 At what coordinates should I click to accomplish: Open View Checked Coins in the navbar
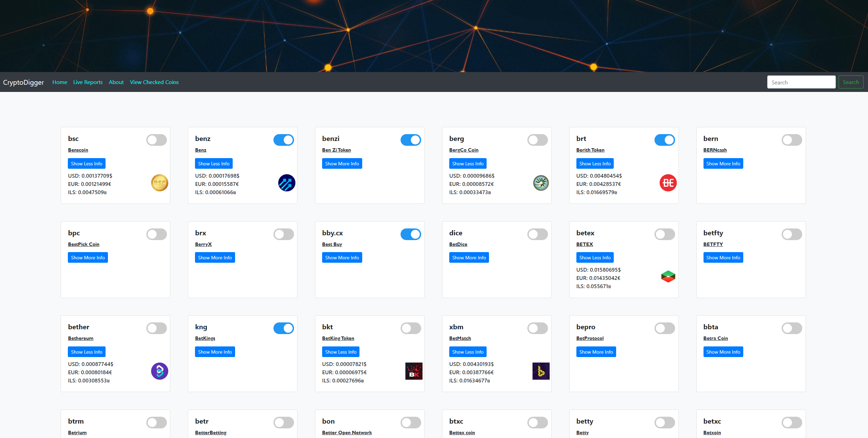coord(154,82)
